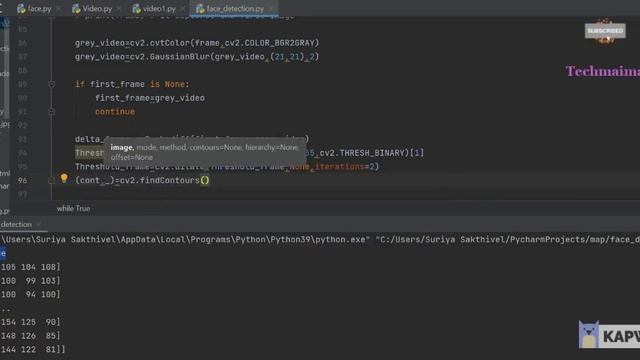This screenshot has height=360, width=640.
Task: Select the face_detection.py editor tab
Action: tap(235, 8)
